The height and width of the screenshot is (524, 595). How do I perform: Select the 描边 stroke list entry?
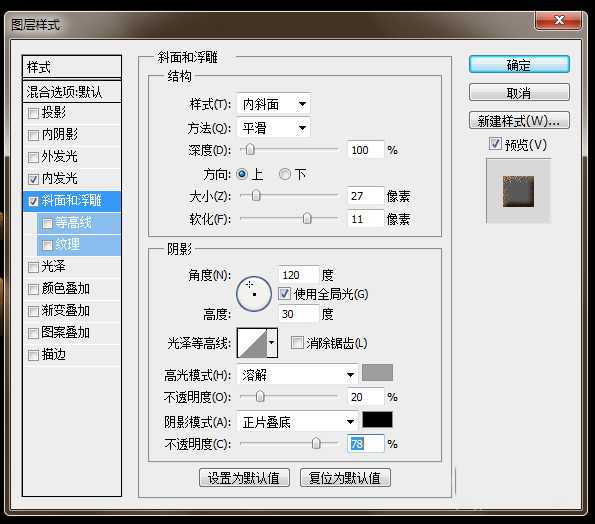72,355
